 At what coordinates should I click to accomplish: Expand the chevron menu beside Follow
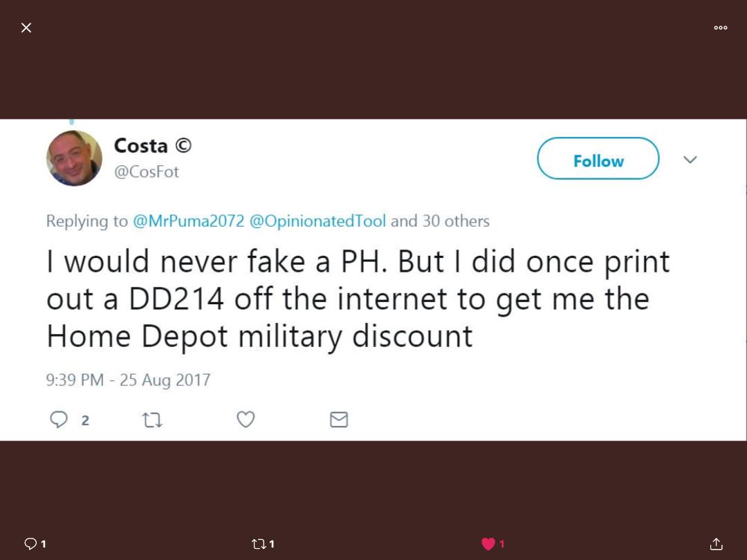click(690, 160)
